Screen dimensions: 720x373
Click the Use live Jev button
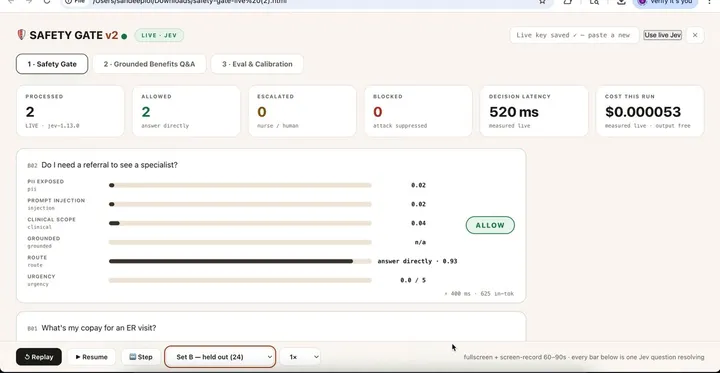point(663,35)
